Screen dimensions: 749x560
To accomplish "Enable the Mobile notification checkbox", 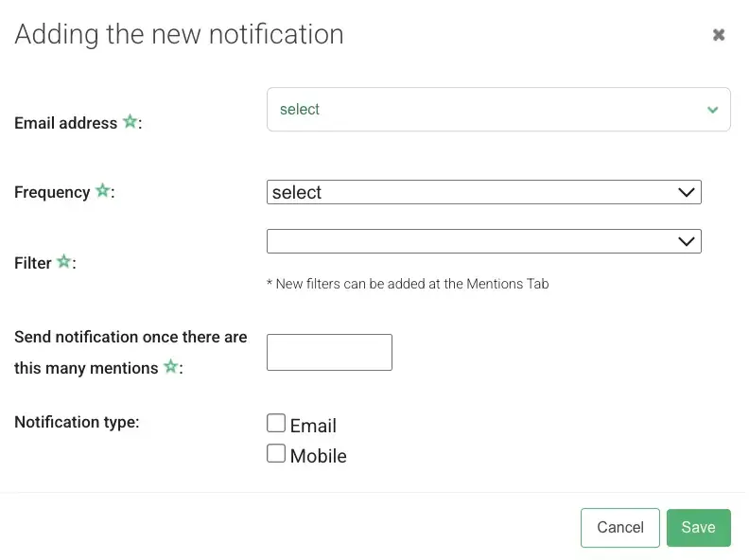I will pyautogui.click(x=276, y=453).
